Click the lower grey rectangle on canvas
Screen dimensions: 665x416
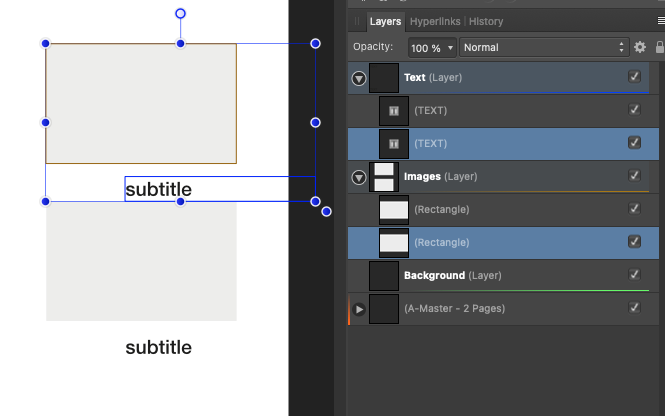click(x=141, y=262)
